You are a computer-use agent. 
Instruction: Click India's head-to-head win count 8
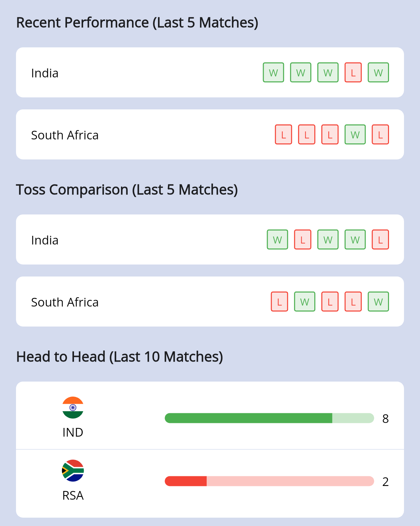coord(385,418)
